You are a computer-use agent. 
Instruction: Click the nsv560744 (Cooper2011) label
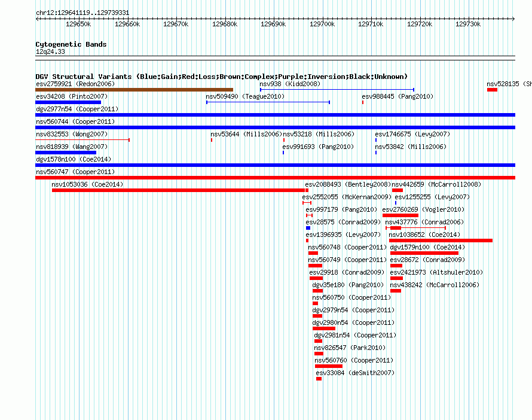75,121
